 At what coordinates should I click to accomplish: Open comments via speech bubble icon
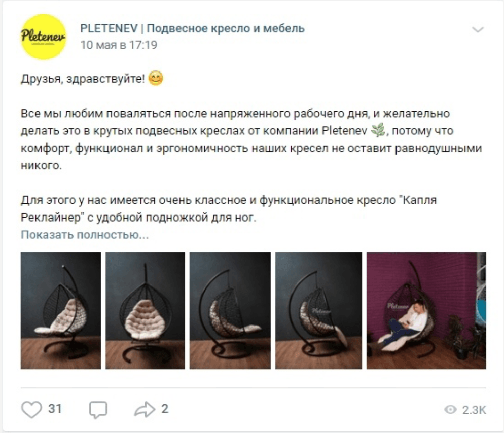[98, 410]
